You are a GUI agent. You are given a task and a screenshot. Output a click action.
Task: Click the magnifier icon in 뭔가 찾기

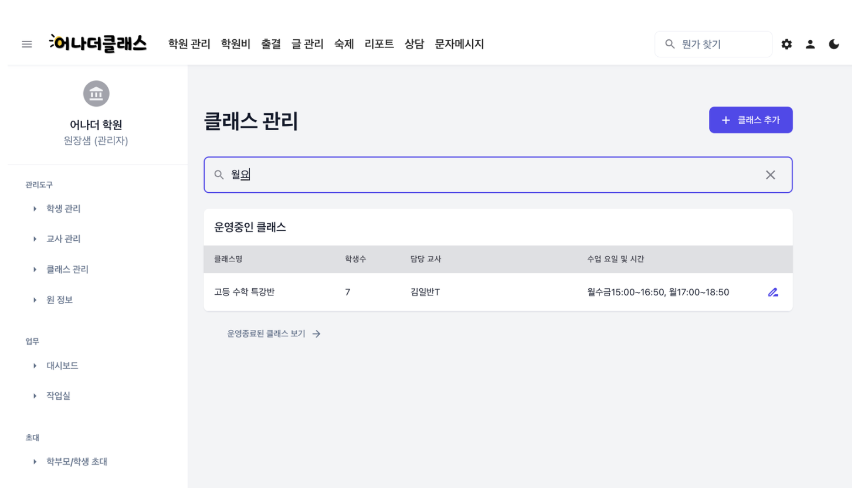[670, 44]
